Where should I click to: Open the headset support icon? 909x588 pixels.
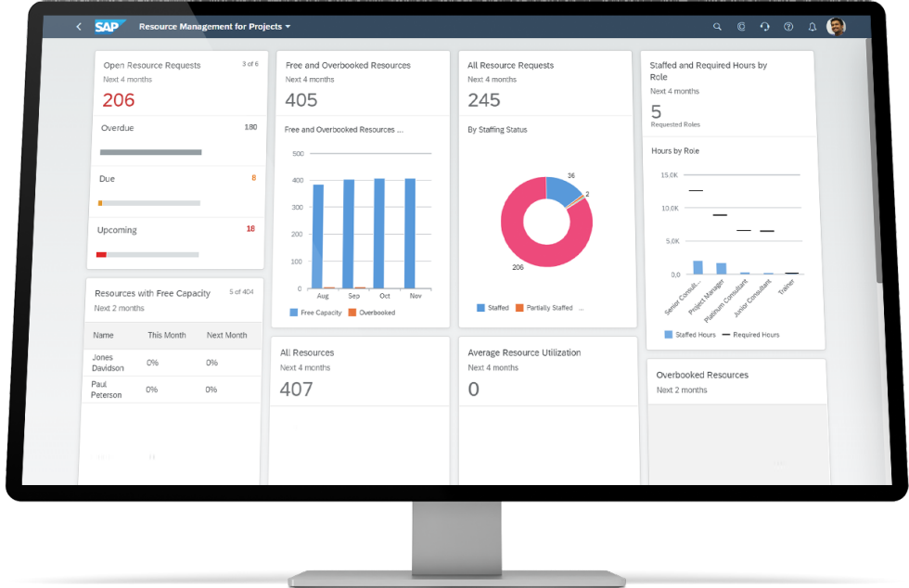(x=764, y=27)
